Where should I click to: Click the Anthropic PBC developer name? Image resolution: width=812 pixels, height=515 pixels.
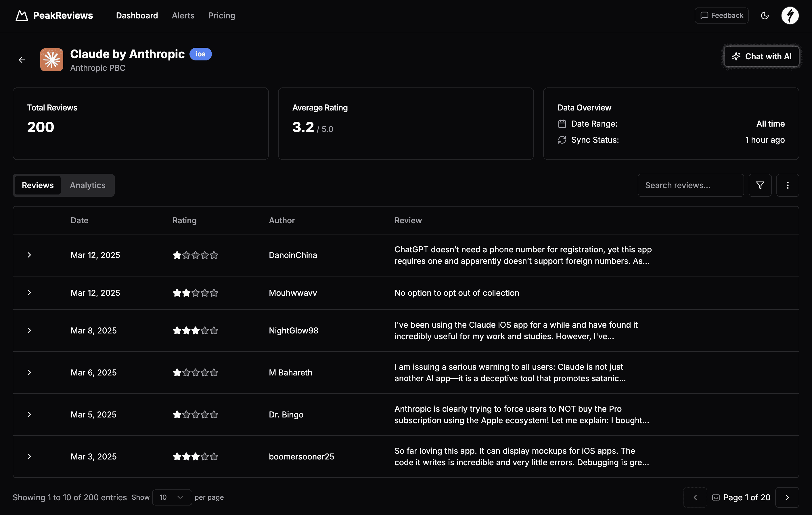(x=98, y=68)
